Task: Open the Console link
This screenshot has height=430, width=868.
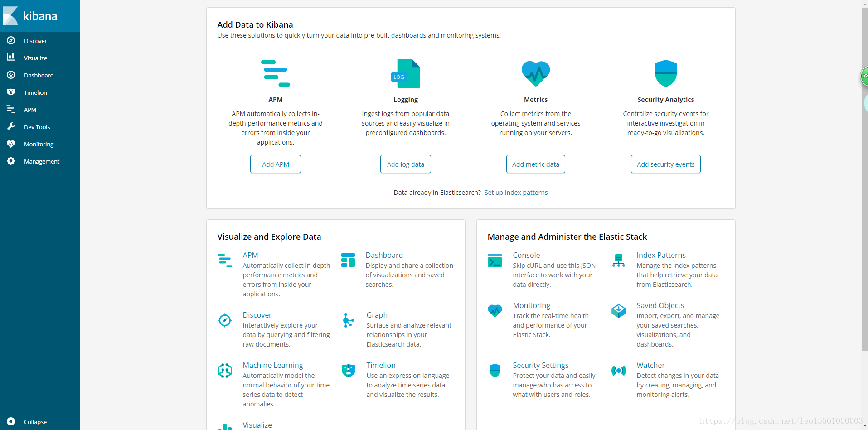Action: (x=526, y=255)
